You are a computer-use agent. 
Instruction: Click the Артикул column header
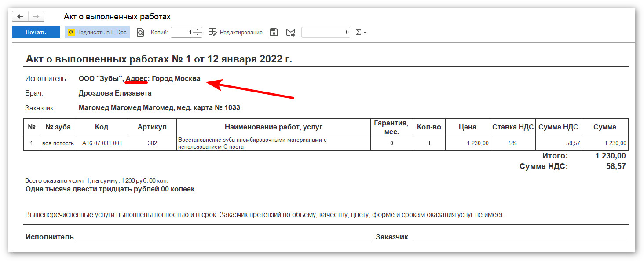point(152,127)
